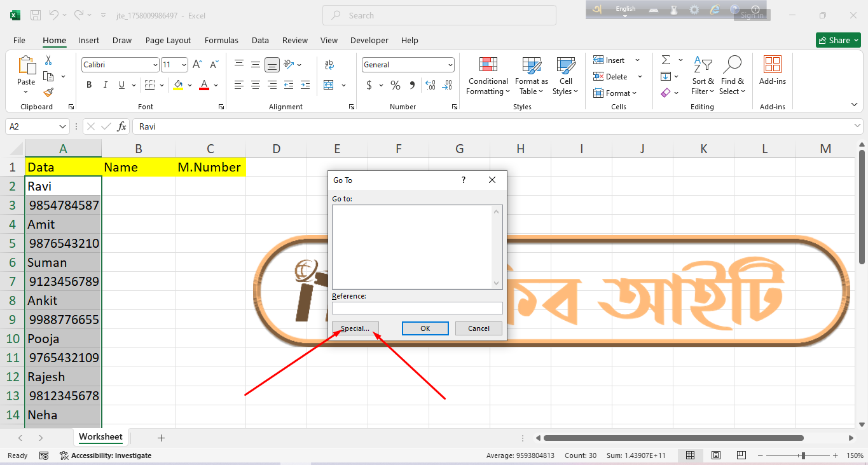Click the Special... button in Go To dialog
868x465 pixels.
[355, 328]
